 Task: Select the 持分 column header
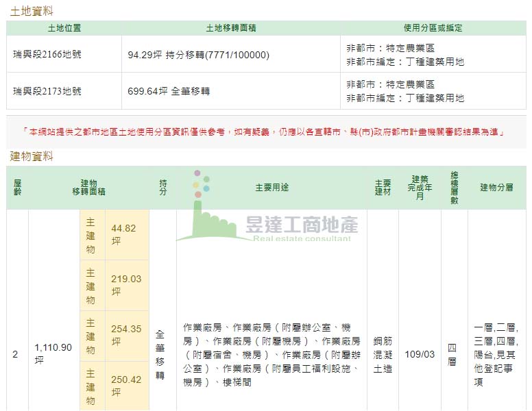(x=163, y=188)
